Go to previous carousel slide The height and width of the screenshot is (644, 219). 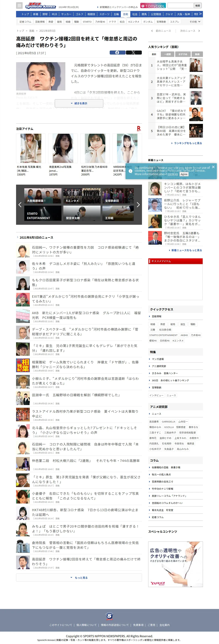click(x=20, y=205)
